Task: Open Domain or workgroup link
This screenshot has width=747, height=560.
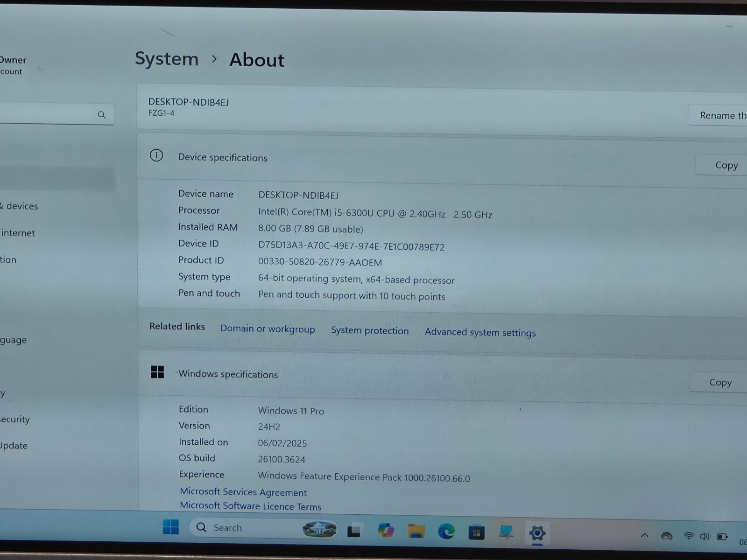Action: (268, 329)
